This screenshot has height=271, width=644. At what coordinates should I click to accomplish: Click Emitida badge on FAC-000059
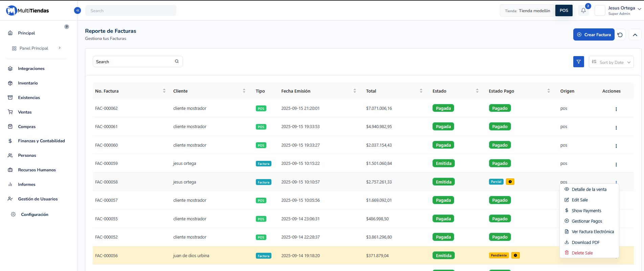[444, 164]
